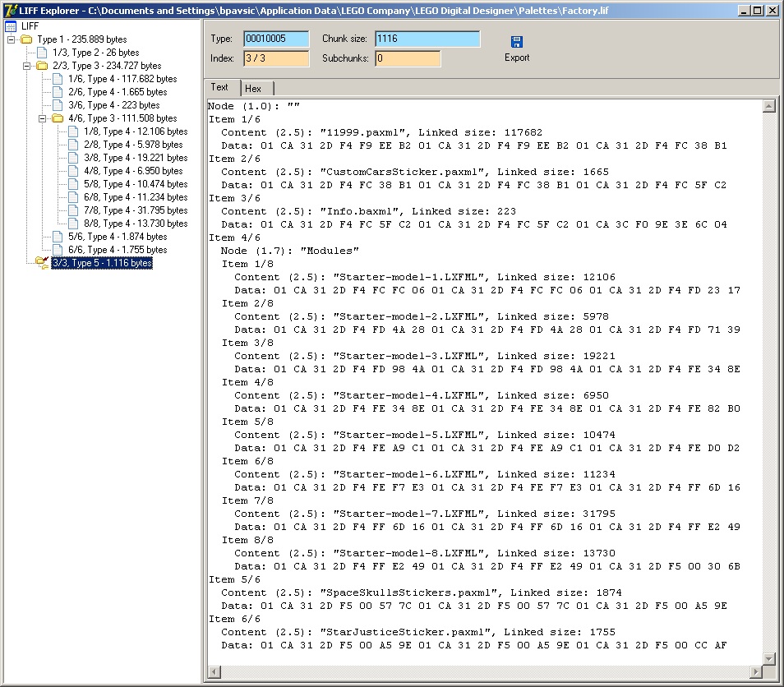Minimize the LIFF Explorer window
784x687 pixels.
(744, 10)
